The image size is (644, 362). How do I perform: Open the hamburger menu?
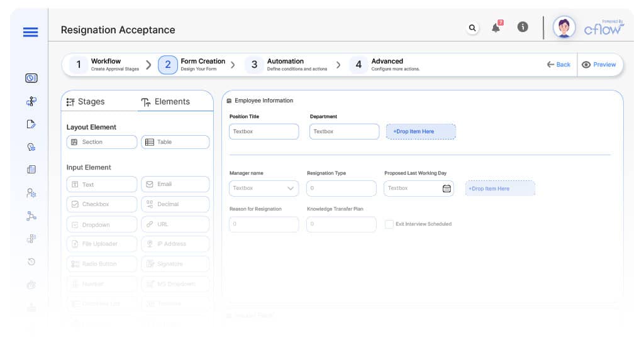pyautogui.click(x=30, y=31)
